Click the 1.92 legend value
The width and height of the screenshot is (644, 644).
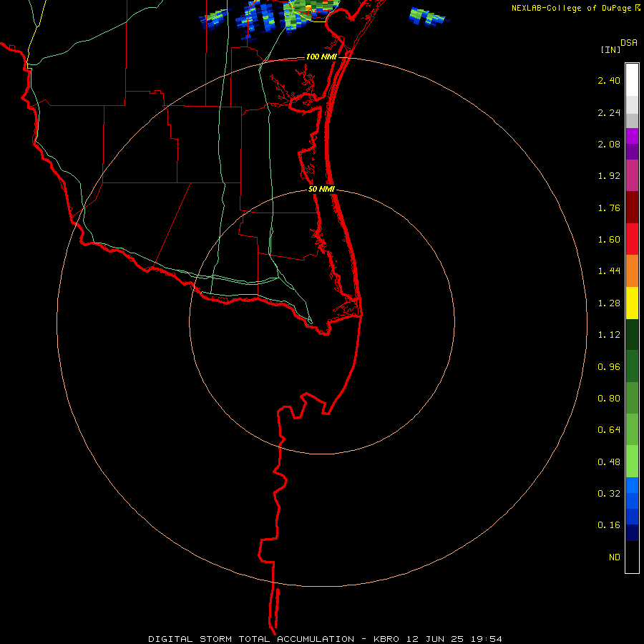pyautogui.click(x=609, y=176)
